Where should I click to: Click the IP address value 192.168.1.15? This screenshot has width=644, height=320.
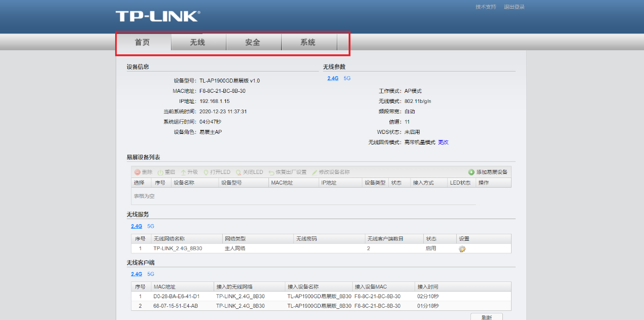pyautogui.click(x=215, y=101)
